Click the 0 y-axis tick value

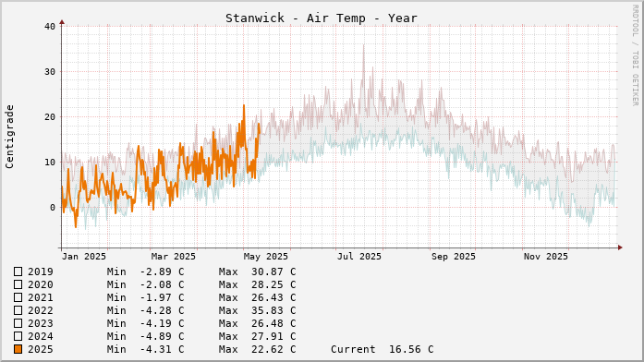click(x=53, y=208)
